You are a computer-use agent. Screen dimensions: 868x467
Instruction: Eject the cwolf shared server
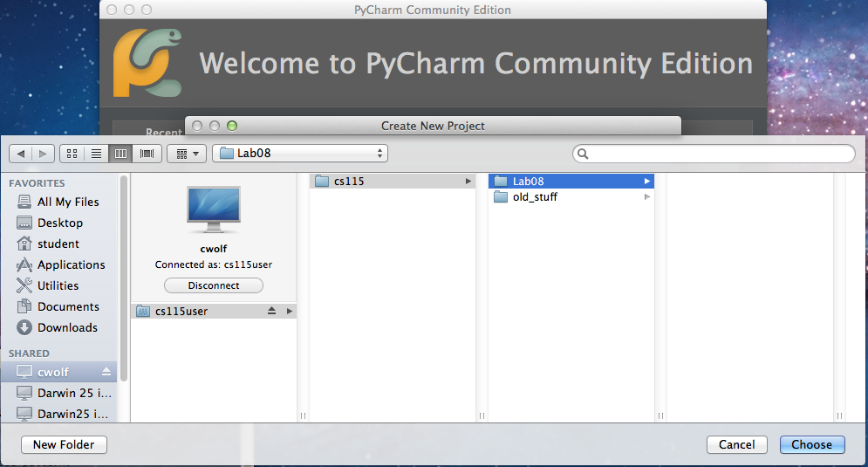(107, 372)
